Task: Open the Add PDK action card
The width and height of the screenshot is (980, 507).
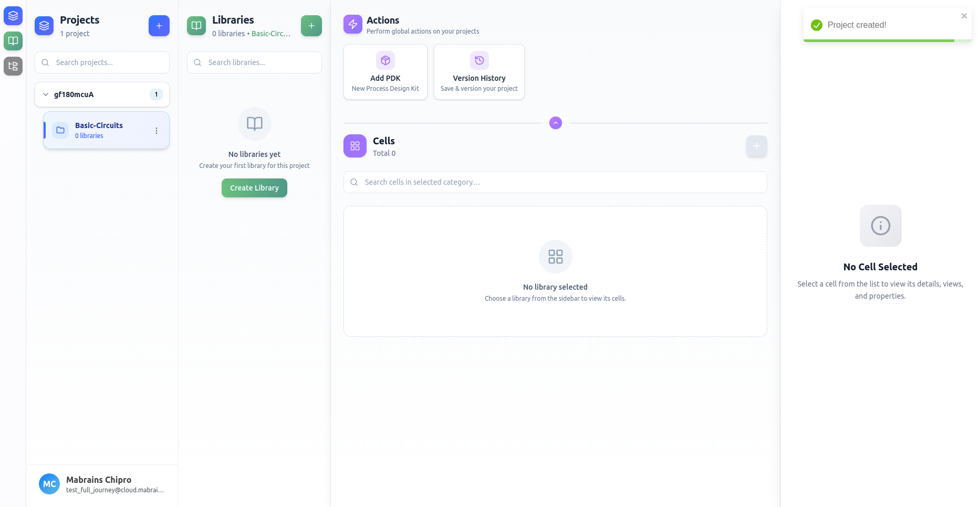Action: [x=385, y=72]
